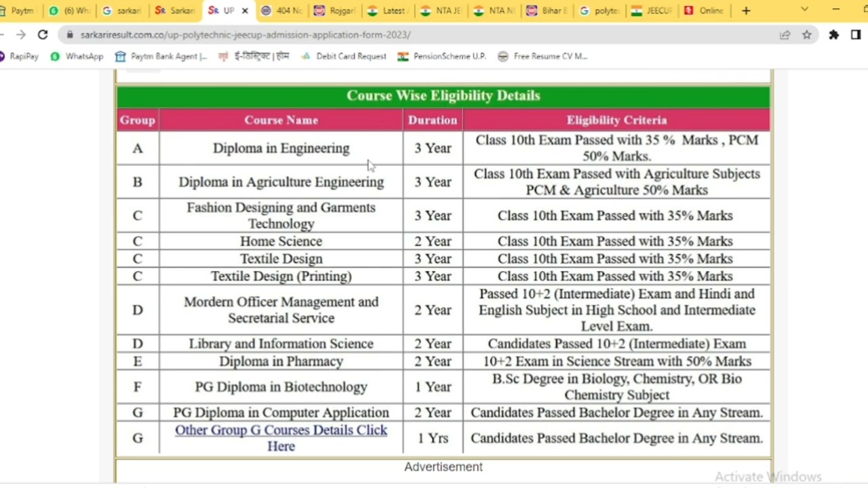Switch to the Rojgar tab
The height and width of the screenshot is (488, 868).
[335, 11]
